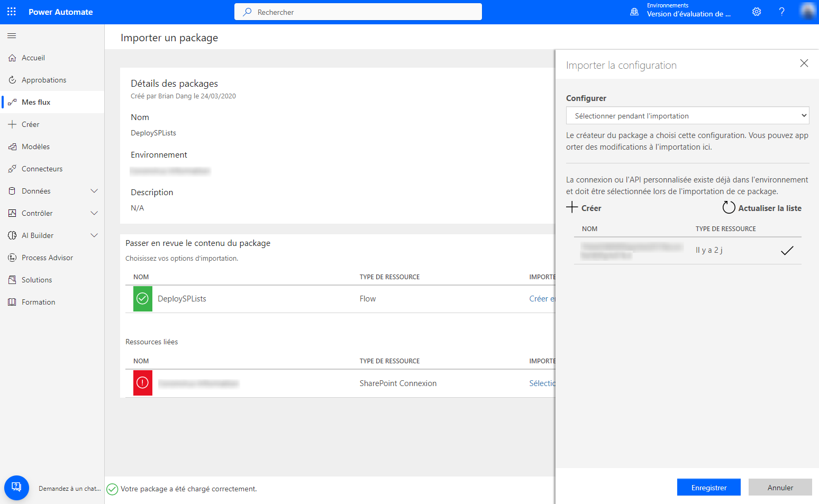This screenshot has height=504, width=819.
Task: Open the app launcher waffle icon
Action: click(x=12, y=12)
